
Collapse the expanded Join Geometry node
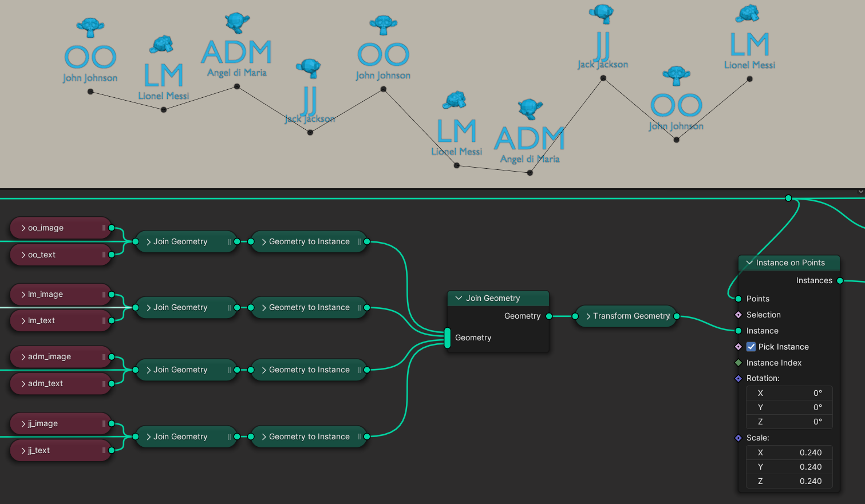[459, 298]
